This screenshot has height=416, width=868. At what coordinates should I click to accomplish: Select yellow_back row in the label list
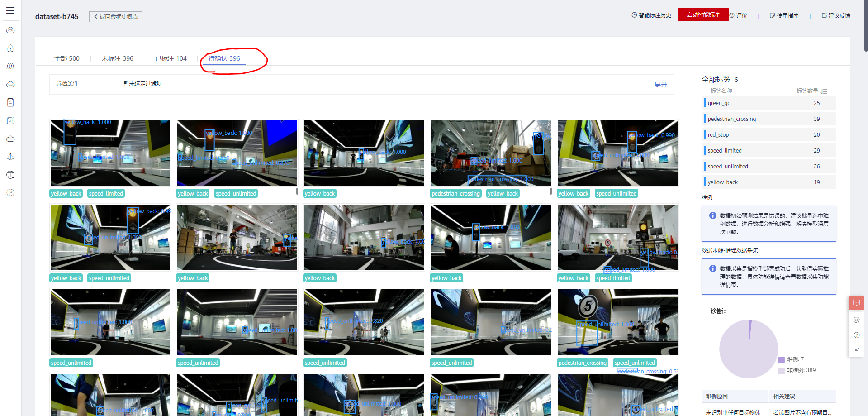tap(769, 182)
